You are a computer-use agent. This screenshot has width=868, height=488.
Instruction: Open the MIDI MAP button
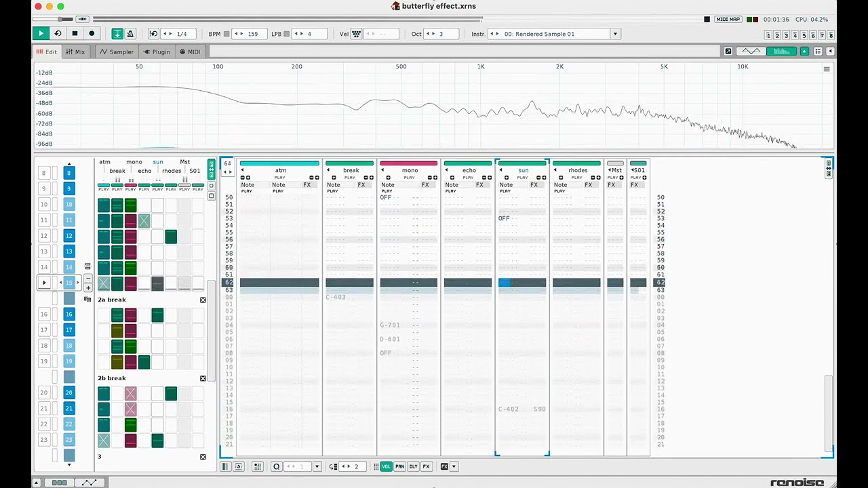tap(728, 19)
